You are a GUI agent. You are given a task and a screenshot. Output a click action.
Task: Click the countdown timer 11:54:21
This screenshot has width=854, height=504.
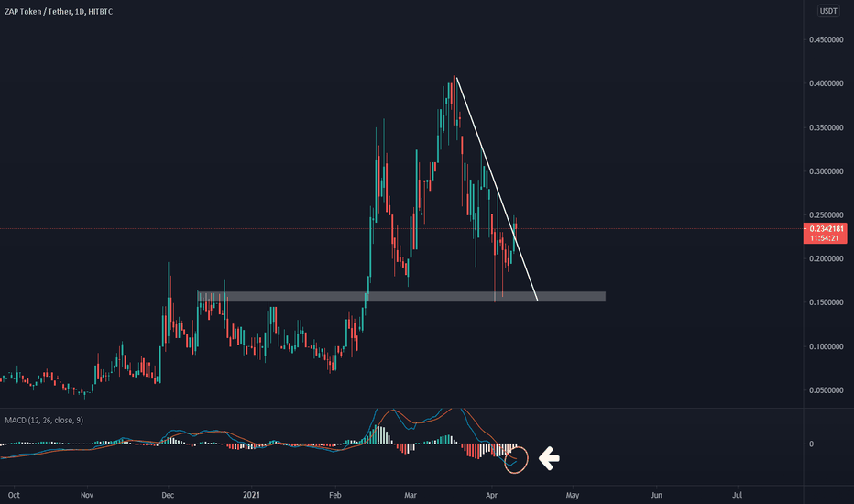[x=824, y=238]
